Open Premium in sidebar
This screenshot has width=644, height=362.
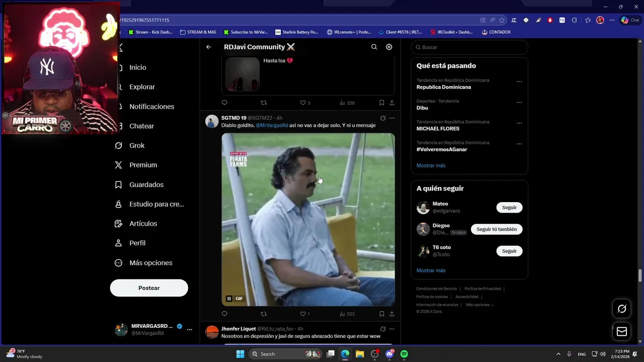143,165
